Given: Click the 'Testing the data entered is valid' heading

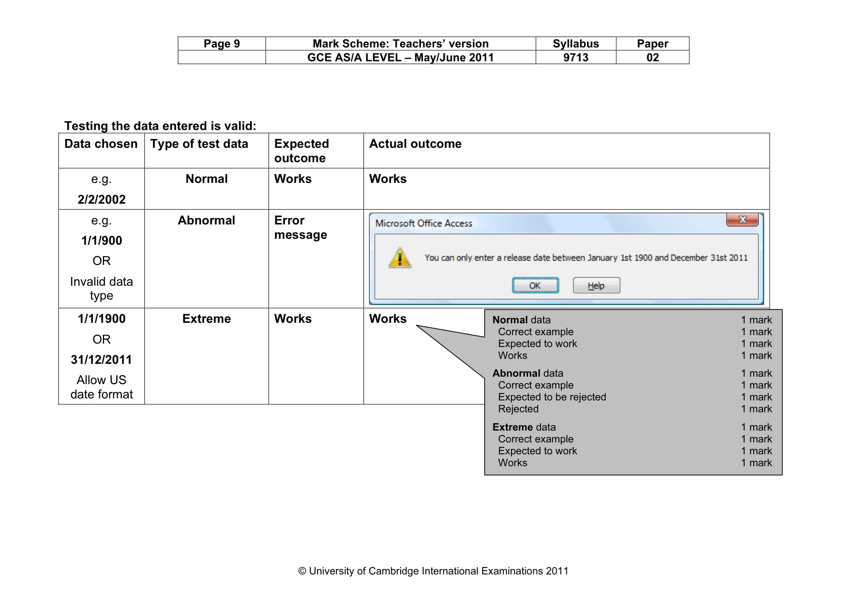Looking at the screenshot, I should tap(160, 126).
